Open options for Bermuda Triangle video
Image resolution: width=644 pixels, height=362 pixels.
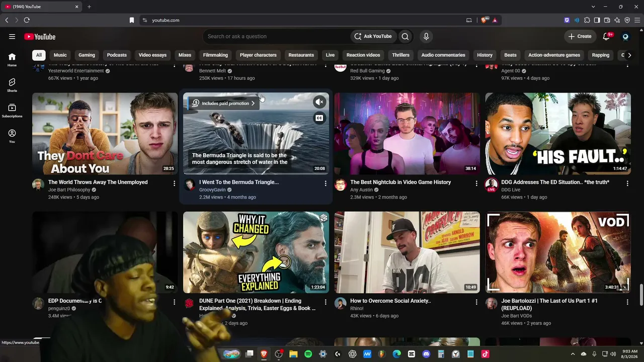coord(325,184)
